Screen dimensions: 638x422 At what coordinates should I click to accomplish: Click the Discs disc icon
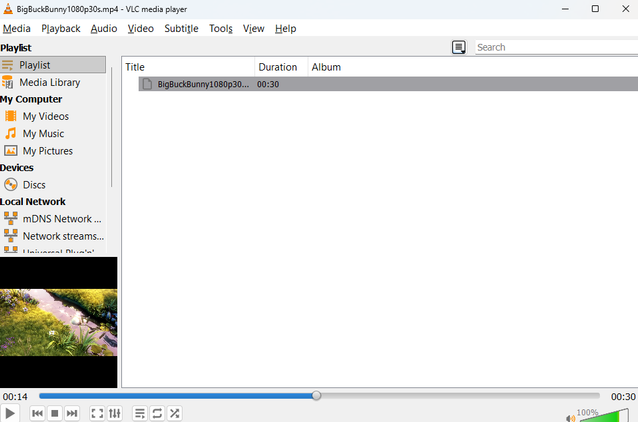click(11, 185)
